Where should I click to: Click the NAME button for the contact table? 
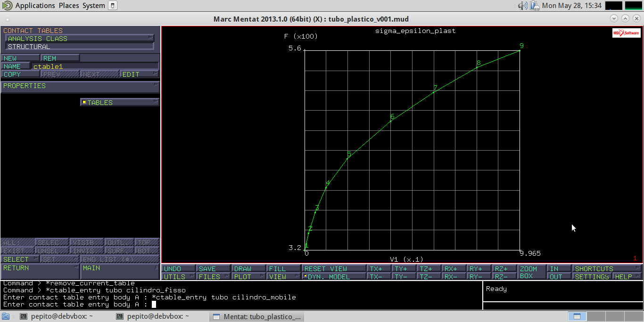click(x=16, y=66)
